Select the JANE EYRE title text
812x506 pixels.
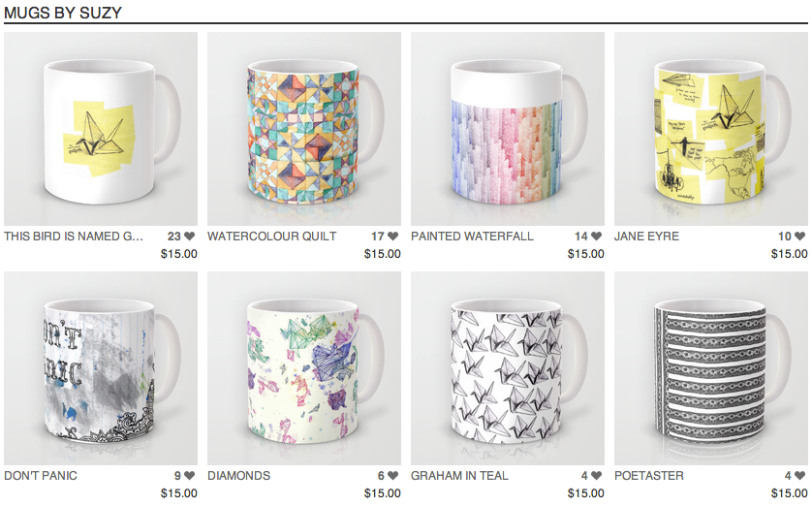click(646, 237)
